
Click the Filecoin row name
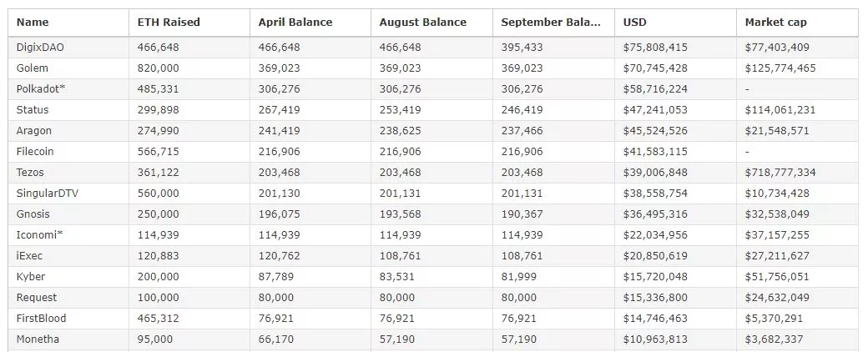click(x=36, y=152)
